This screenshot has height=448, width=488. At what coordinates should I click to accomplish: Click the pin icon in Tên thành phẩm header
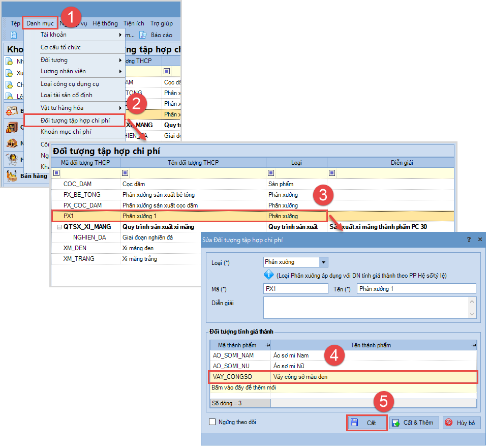click(x=473, y=345)
